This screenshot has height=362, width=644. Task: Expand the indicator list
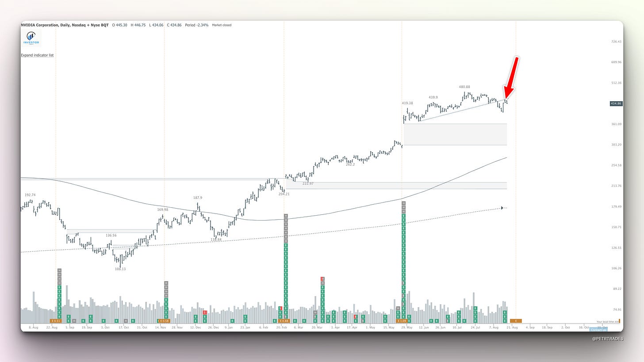(37, 55)
